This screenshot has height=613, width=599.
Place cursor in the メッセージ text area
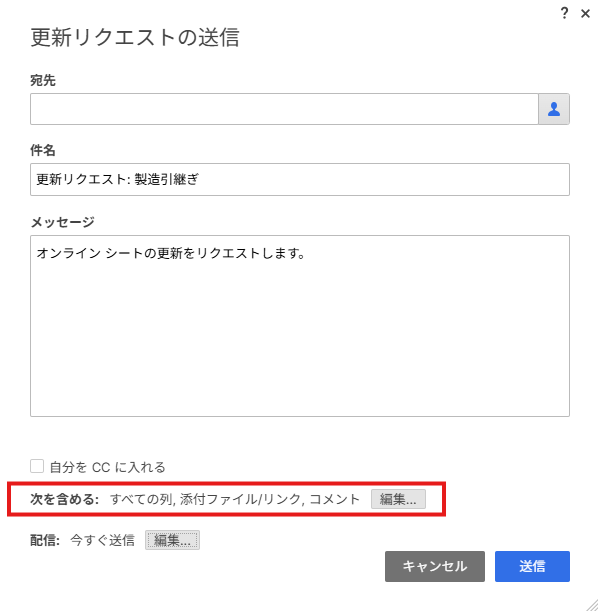pos(300,326)
